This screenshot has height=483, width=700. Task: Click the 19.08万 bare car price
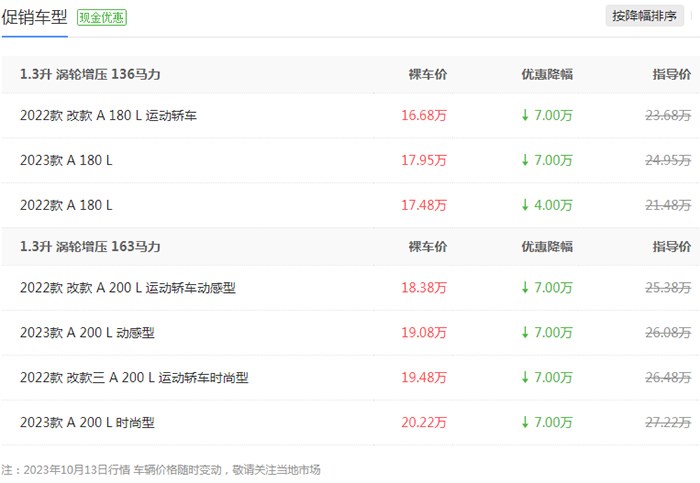click(x=424, y=333)
